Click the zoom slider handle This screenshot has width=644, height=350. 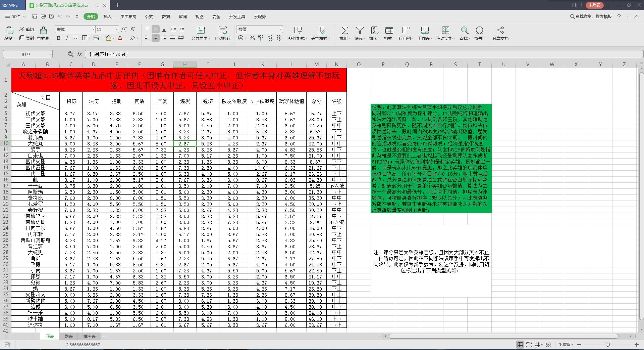607,345
